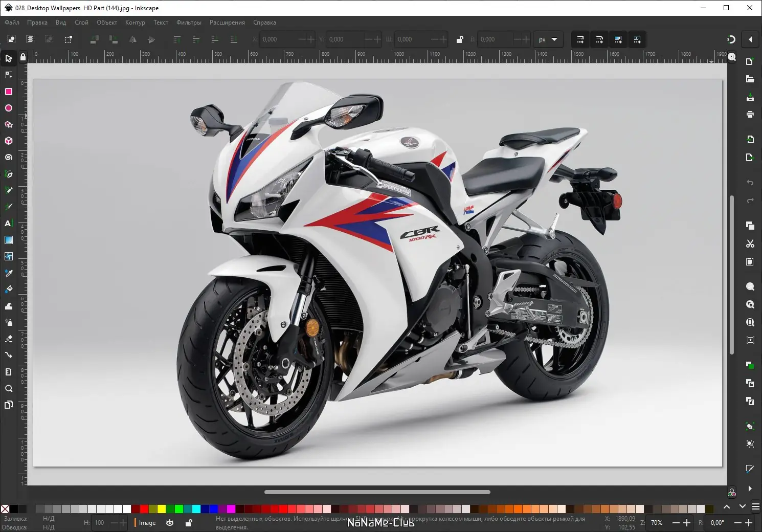Pick the Gradient tool

coord(9,240)
